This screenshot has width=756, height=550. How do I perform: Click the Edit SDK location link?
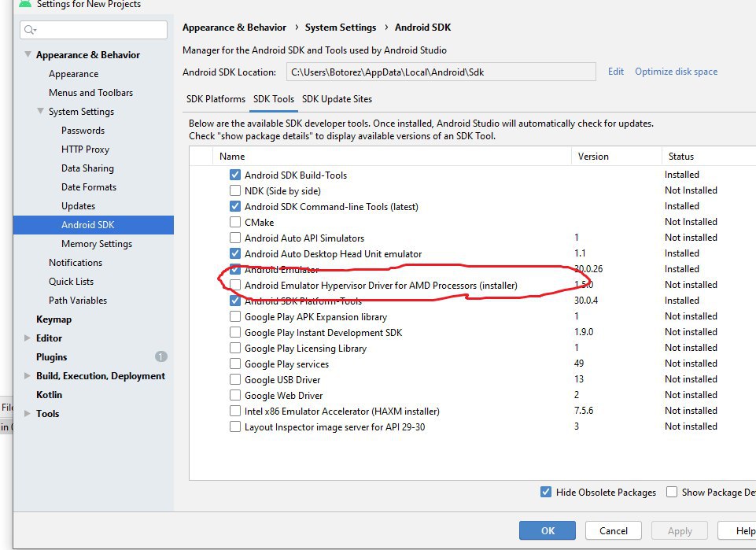pyautogui.click(x=616, y=72)
